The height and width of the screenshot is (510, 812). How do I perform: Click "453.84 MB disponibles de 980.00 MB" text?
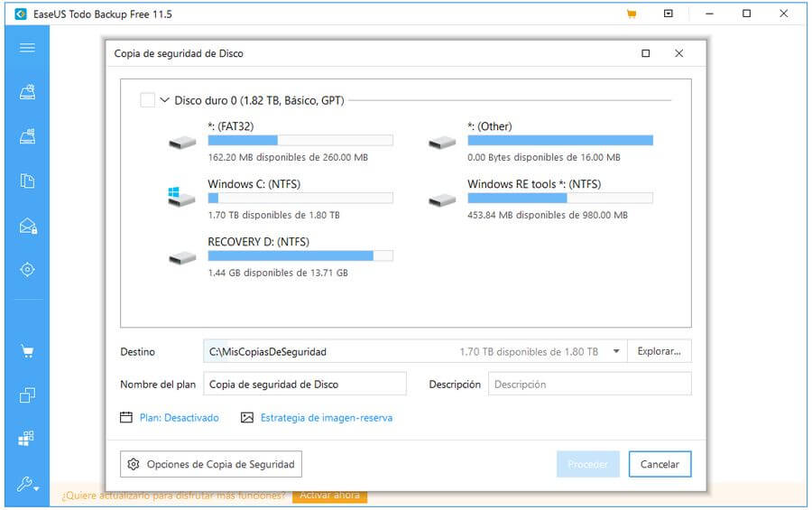click(x=548, y=215)
